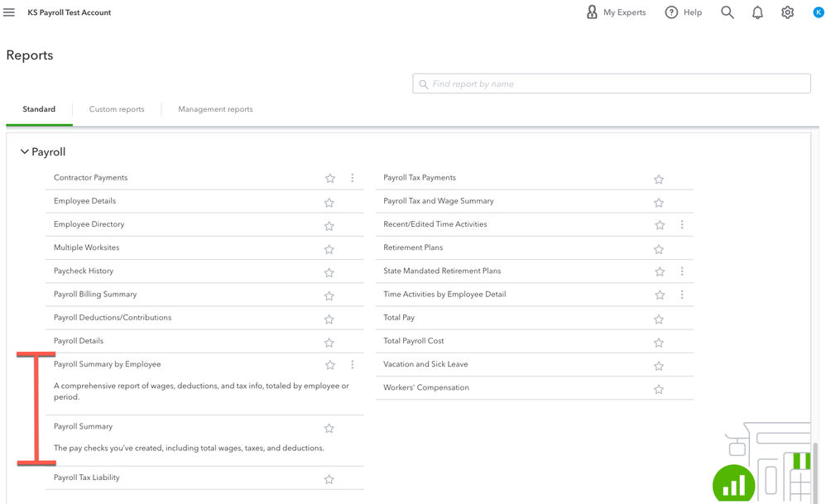Open the Payroll Tax Liability report
The width and height of the screenshot is (826, 504).
pos(86,478)
